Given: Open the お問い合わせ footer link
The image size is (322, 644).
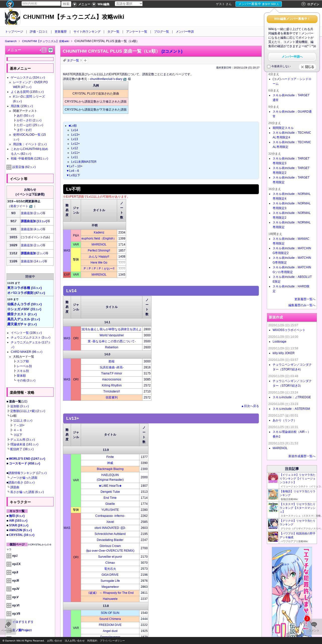Looking at the screenshot, I should pos(55,640).
